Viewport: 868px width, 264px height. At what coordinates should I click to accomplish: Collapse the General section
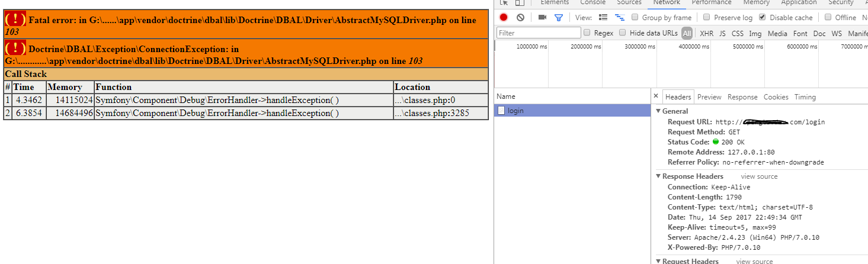[x=658, y=111]
